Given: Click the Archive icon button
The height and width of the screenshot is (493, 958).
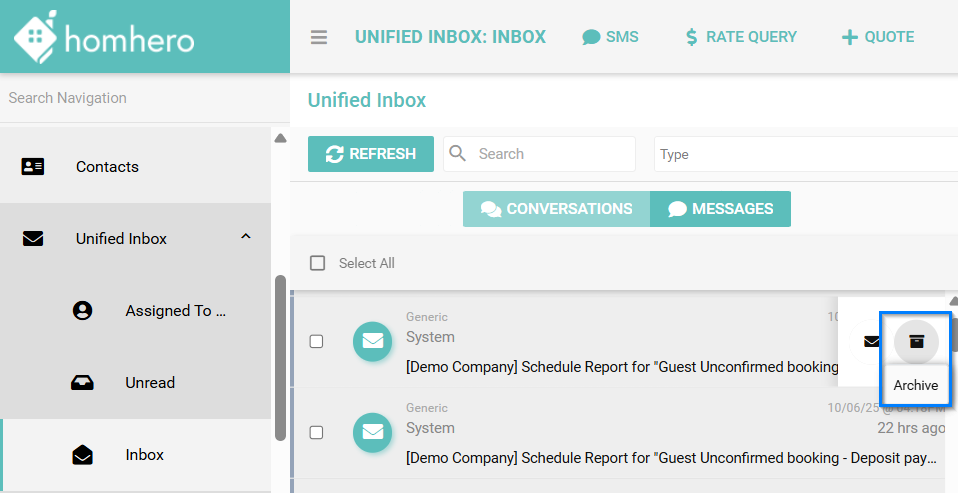Looking at the screenshot, I should [x=916, y=341].
